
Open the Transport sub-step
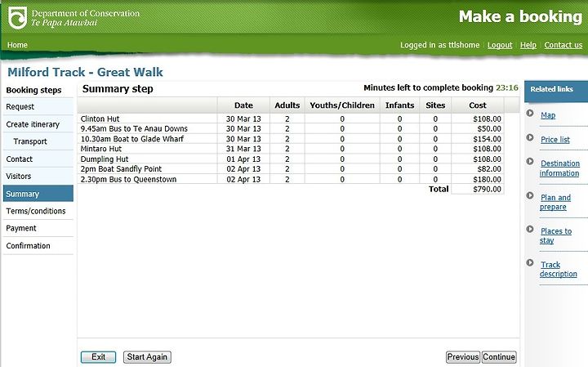38,141
